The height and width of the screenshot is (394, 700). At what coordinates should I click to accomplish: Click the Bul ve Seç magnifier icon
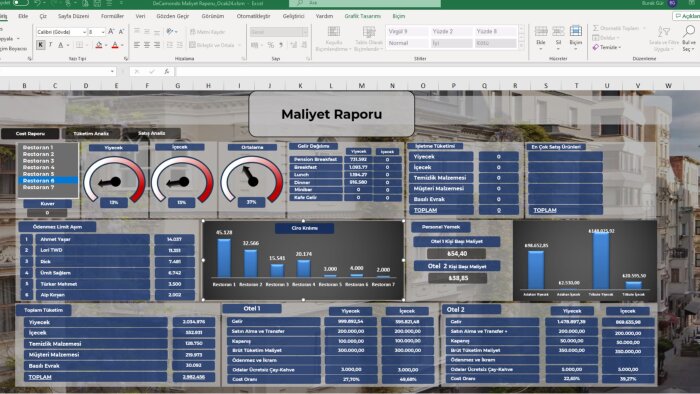pyautogui.click(x=689, y=32)
